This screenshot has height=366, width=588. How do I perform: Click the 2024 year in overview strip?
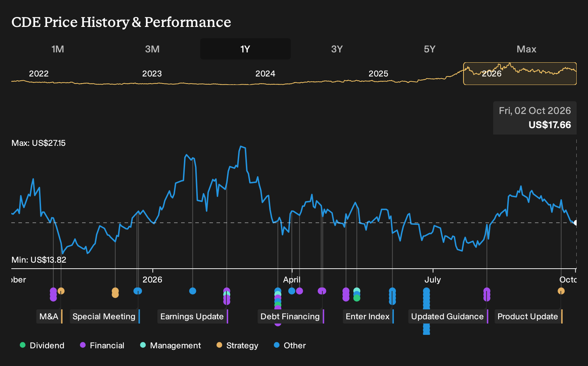point(265,74)
